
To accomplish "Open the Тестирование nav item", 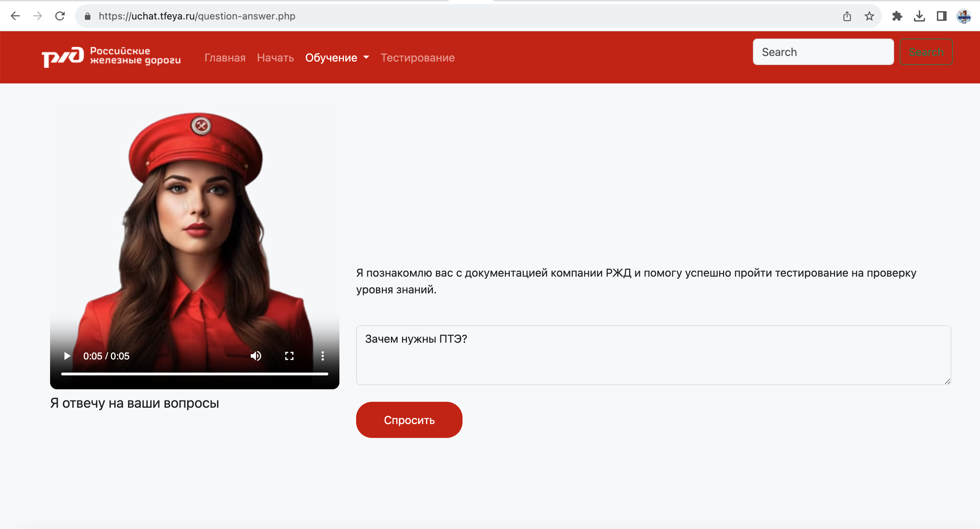I will click(x=417, y=57).
